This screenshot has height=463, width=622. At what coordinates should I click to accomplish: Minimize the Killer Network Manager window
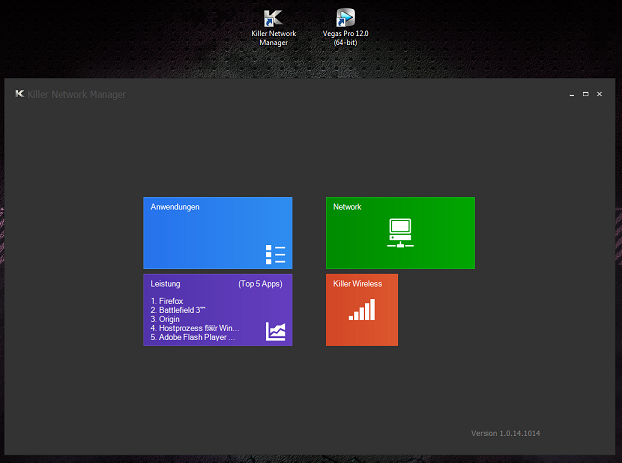pyautogui.click(x=572, y=94)
